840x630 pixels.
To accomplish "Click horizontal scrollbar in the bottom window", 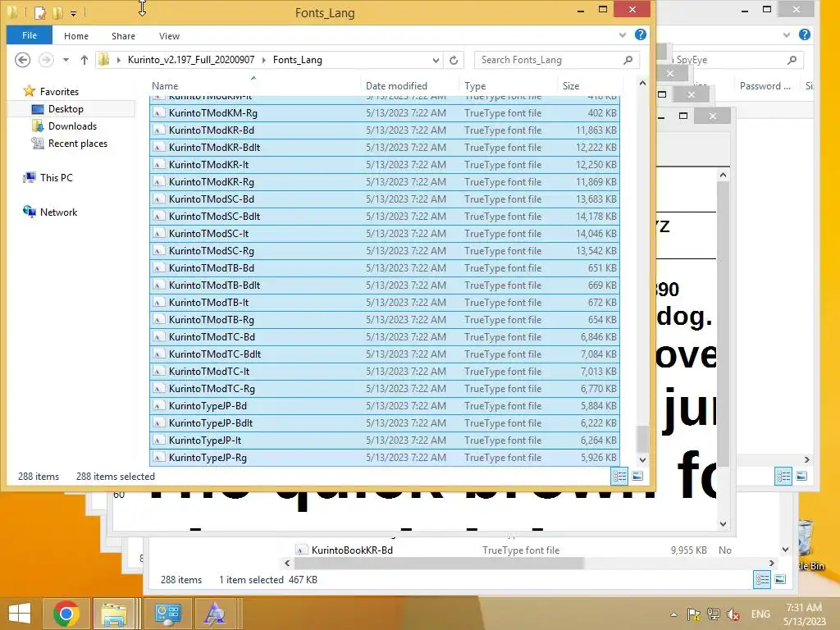I will tap(438, 563).
